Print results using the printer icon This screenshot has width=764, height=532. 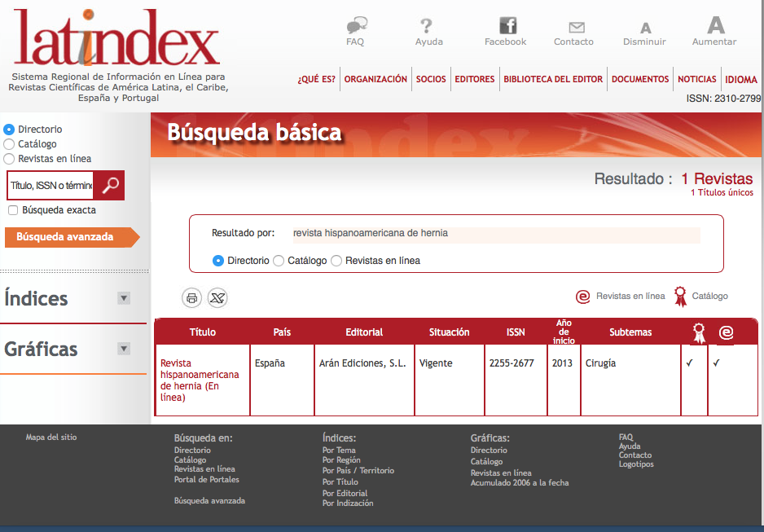(192, 297)
